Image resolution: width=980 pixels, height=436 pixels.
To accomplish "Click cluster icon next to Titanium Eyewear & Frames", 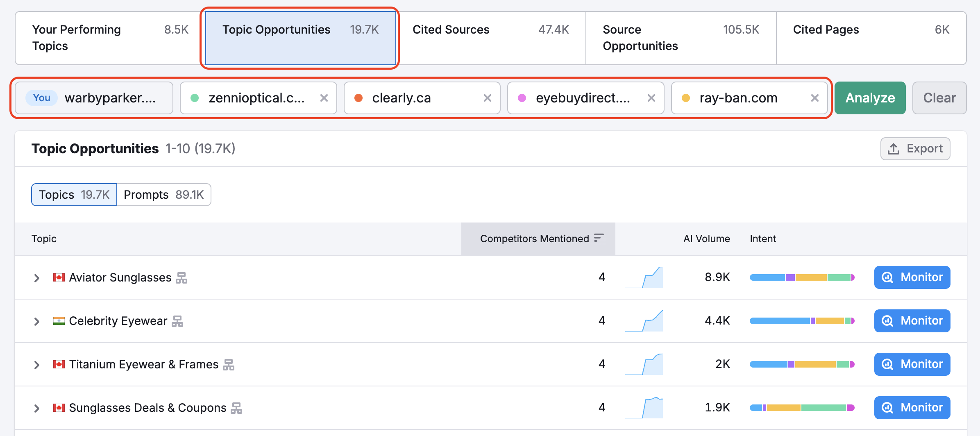I will [229, 365].
